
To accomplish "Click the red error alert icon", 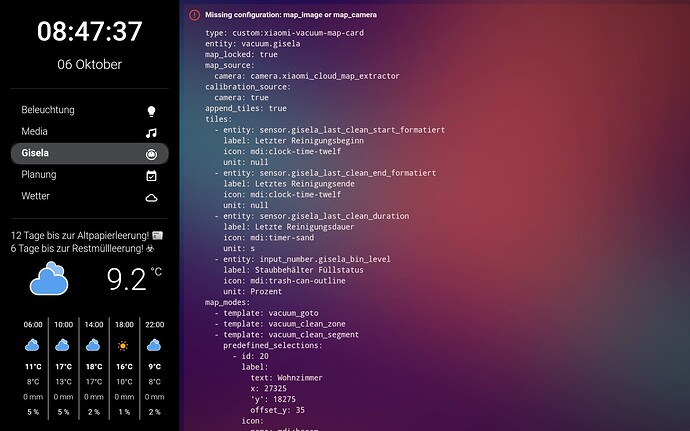I will coord(194,15).
